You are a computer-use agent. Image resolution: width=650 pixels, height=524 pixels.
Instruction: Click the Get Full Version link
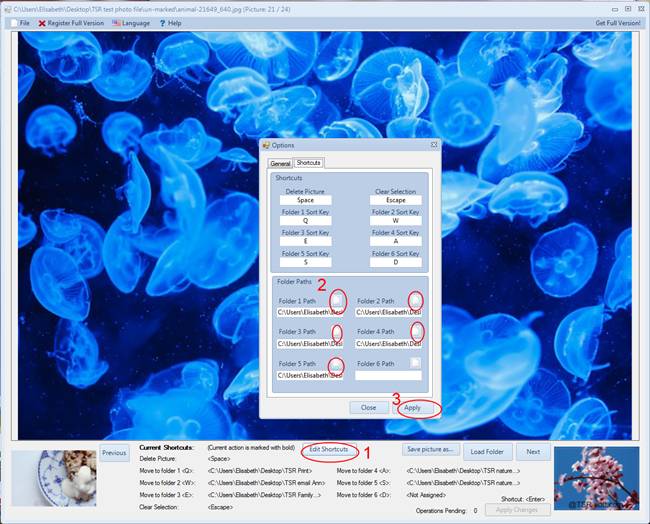tap(618, 23)
